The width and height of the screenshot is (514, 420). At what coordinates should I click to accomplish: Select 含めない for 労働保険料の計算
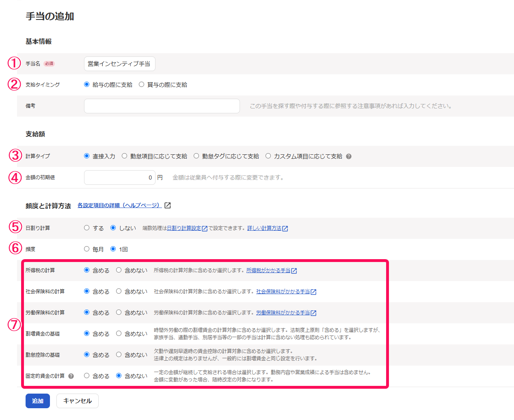[x=119, y=312]
